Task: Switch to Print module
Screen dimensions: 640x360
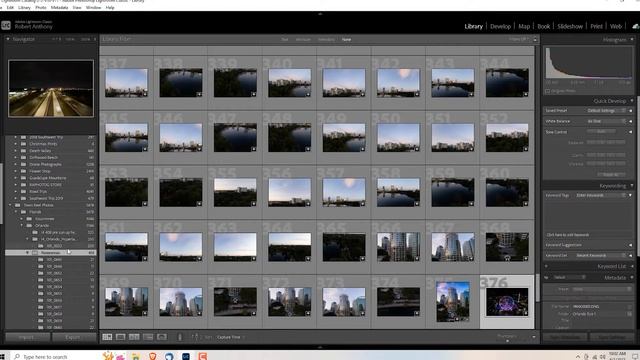Action: pyautogui.click(x=596, y=26)
